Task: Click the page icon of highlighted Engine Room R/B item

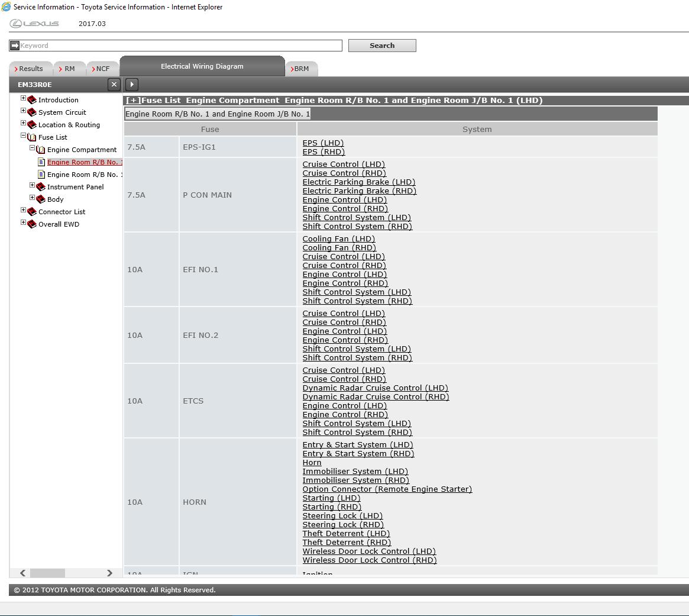Action: (41, 162)
